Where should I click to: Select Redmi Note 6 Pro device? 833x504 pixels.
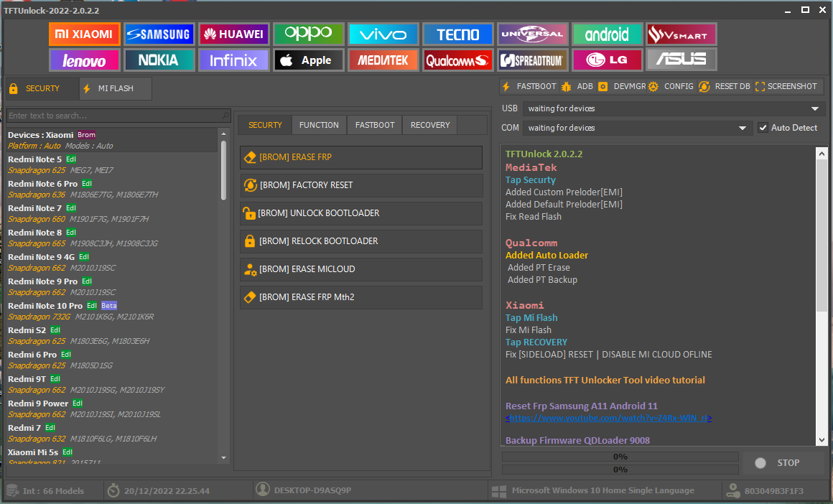112,189
